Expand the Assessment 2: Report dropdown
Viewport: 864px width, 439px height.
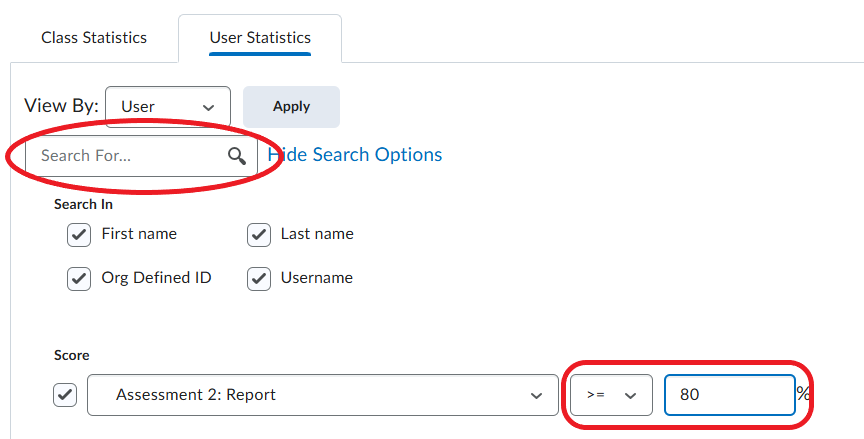click(322, 395)
